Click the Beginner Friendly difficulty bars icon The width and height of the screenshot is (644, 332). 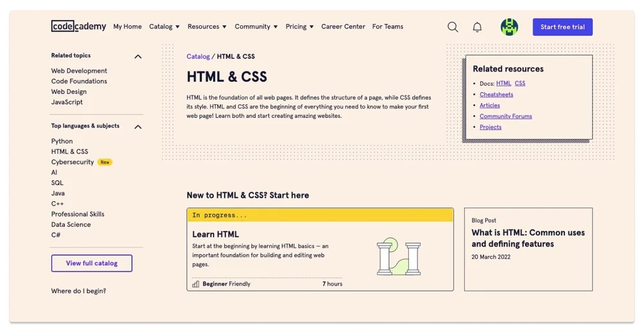coord(196,284)
